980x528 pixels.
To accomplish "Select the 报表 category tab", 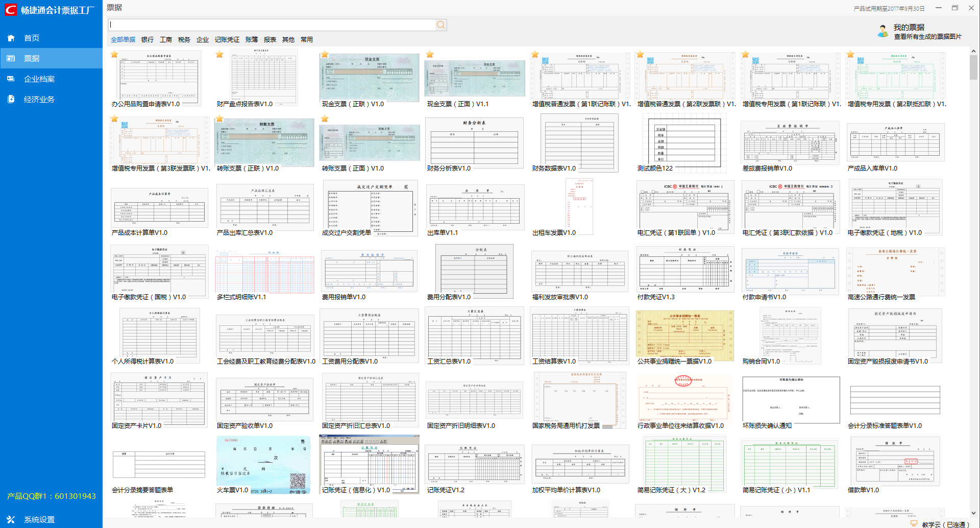I will 270,39.
